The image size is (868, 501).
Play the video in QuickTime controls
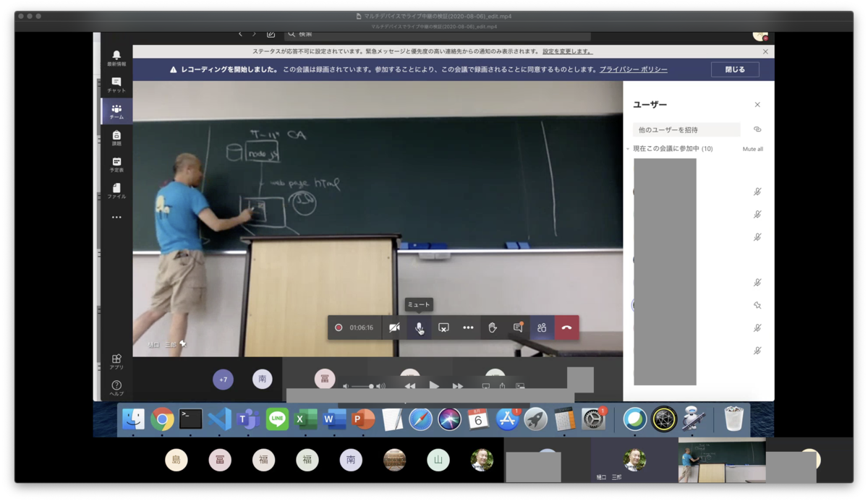coord(434,386)
